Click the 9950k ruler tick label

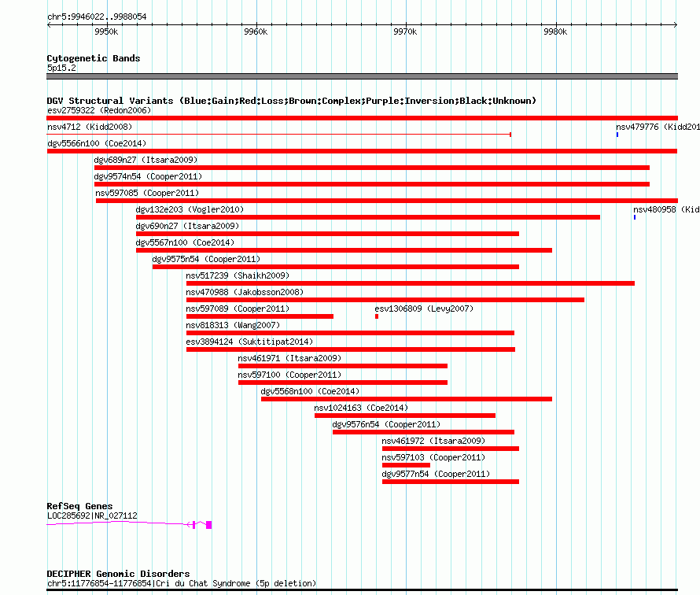(x=106, y=31)
